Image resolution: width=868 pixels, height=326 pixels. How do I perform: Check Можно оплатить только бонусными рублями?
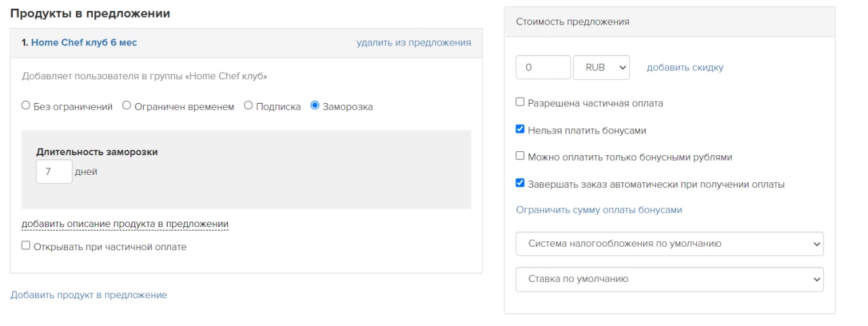coord(520,156)
